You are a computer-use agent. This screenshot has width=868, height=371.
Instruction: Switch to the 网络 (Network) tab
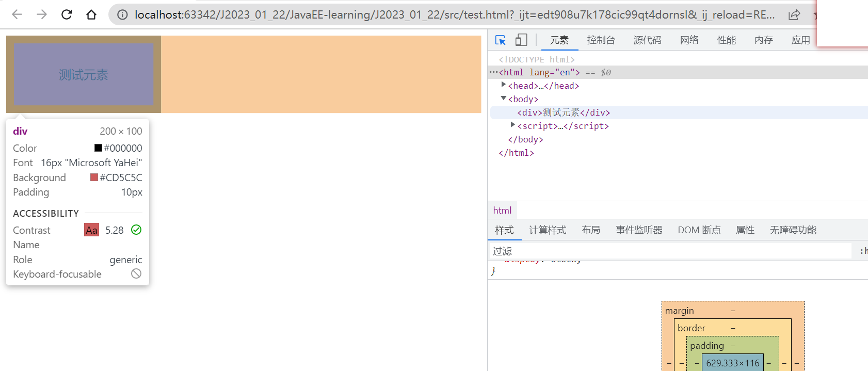point(689,40)
